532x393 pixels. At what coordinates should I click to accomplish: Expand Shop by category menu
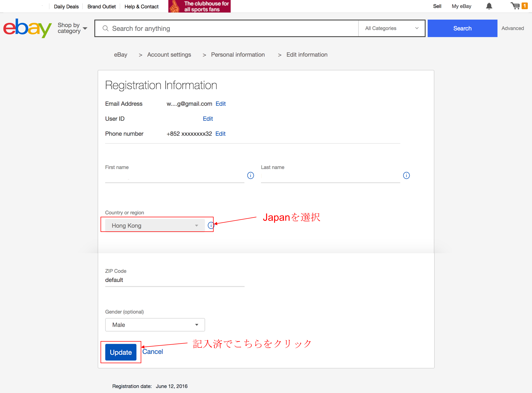coord(72,28)
